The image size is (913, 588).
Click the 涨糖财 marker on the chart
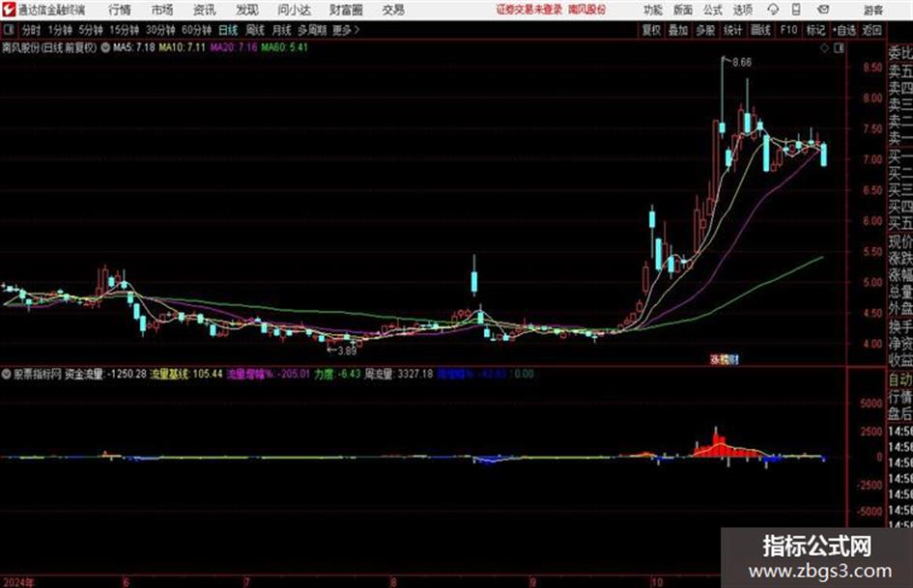coord(725,360)
